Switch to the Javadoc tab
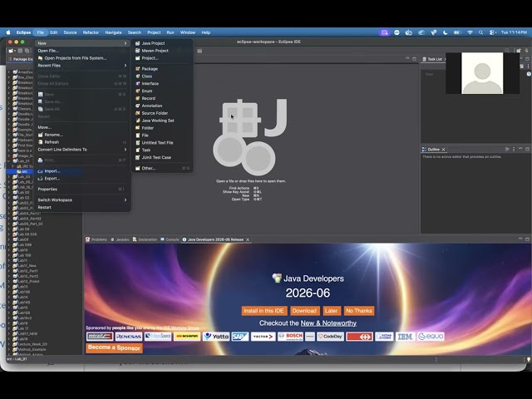Screen dimensions: 532x399 [120, 239]
